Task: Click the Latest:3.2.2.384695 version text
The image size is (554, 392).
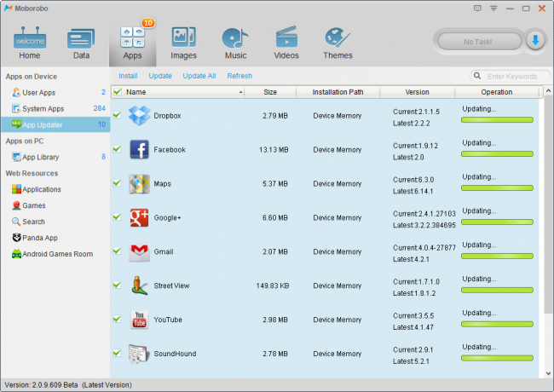Action: point(424,225)
